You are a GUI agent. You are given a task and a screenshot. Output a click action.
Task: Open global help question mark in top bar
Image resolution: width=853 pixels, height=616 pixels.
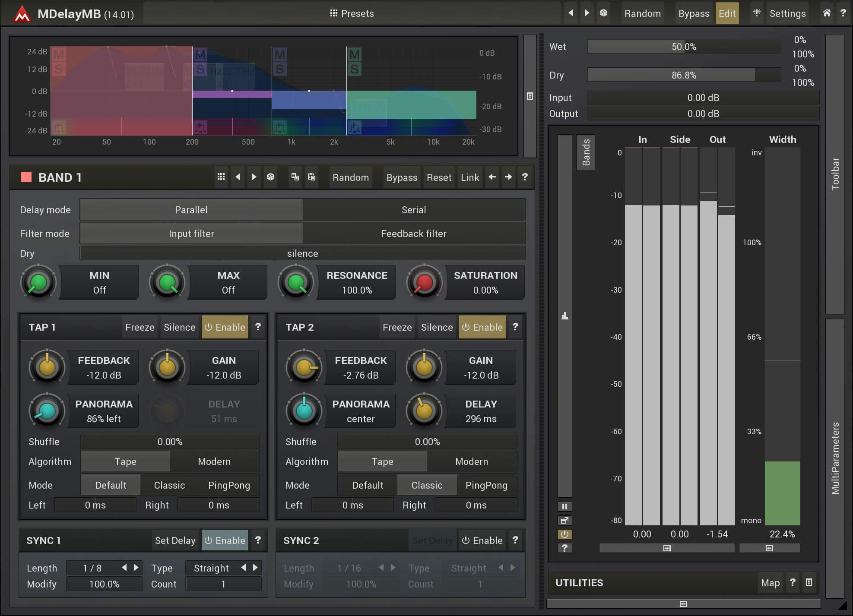coord(843,13)
